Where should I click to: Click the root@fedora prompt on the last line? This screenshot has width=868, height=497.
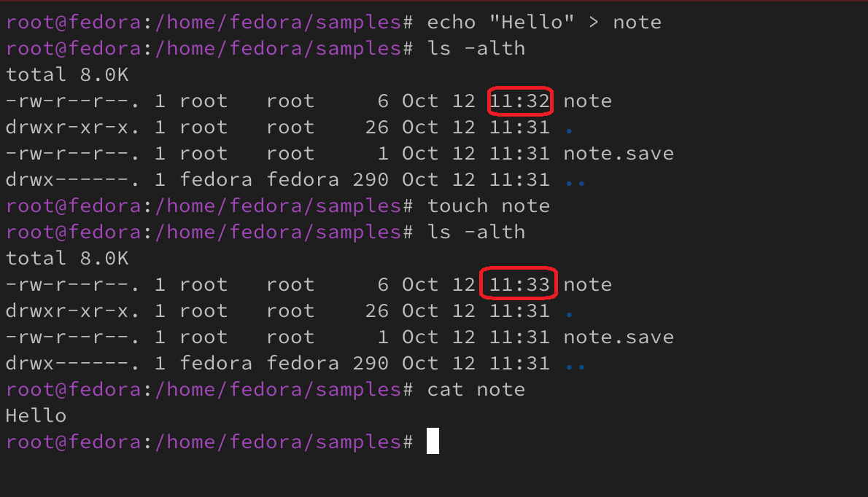[73, 442]
